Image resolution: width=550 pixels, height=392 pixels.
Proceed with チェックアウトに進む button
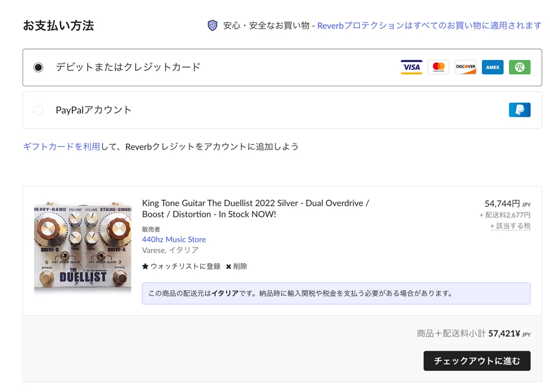[477, 361]
